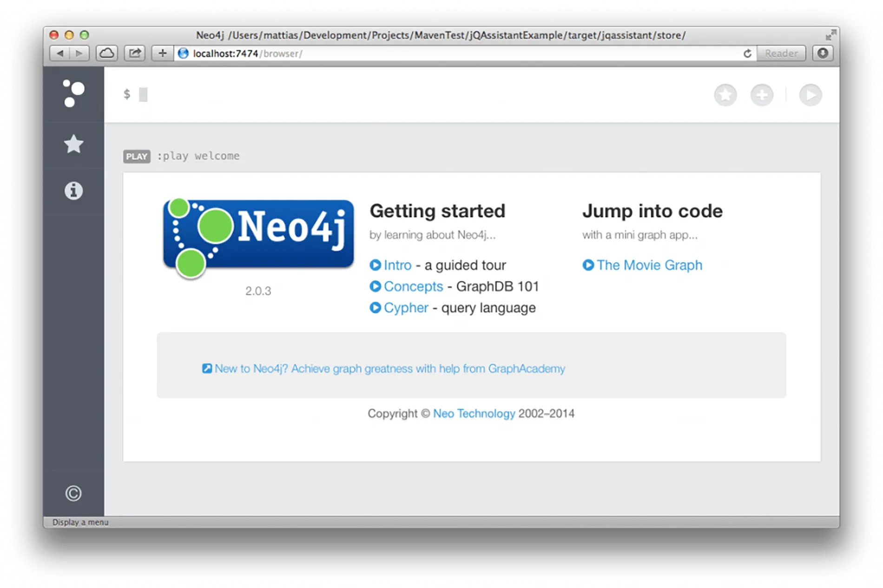Click Display a menu at the bottom

pos(80,522)
